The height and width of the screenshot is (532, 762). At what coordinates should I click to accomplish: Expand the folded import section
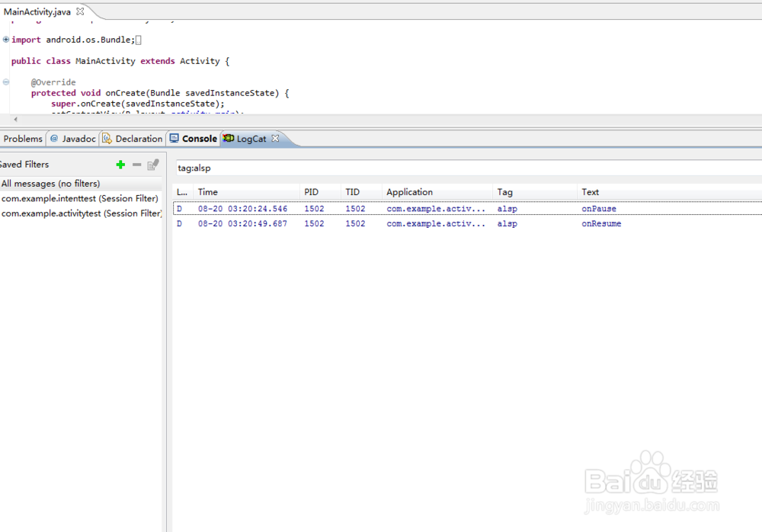click(6, 40)
